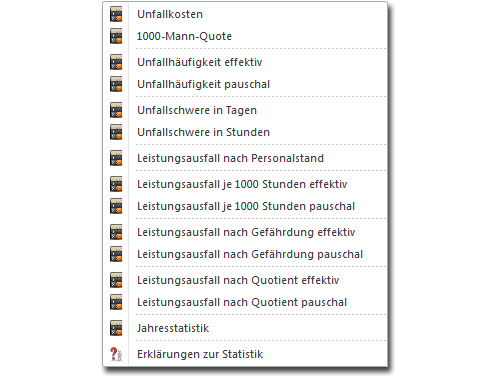Open Leistungsausfall nach Gefährdung pauschal
Viewport: 490px width, 376px height.
250,254
